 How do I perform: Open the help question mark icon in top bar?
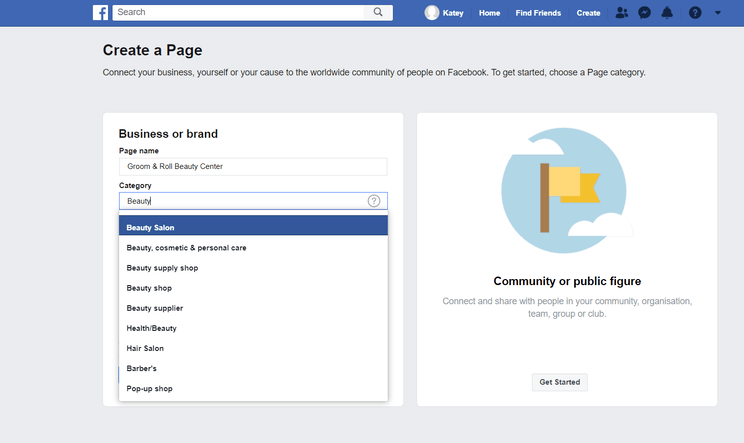tap(695, 13)
